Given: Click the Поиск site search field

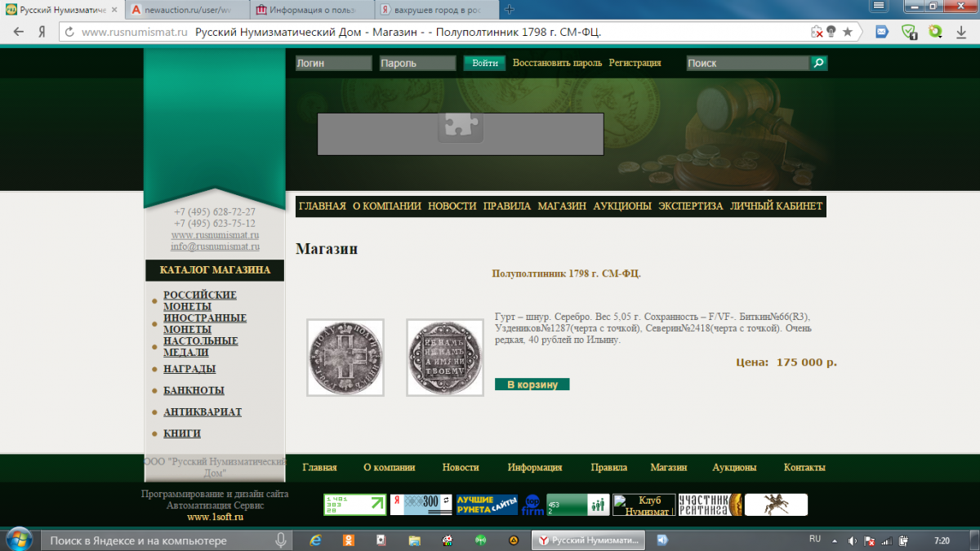Looking at the screenshot, I should click(748, 63).
